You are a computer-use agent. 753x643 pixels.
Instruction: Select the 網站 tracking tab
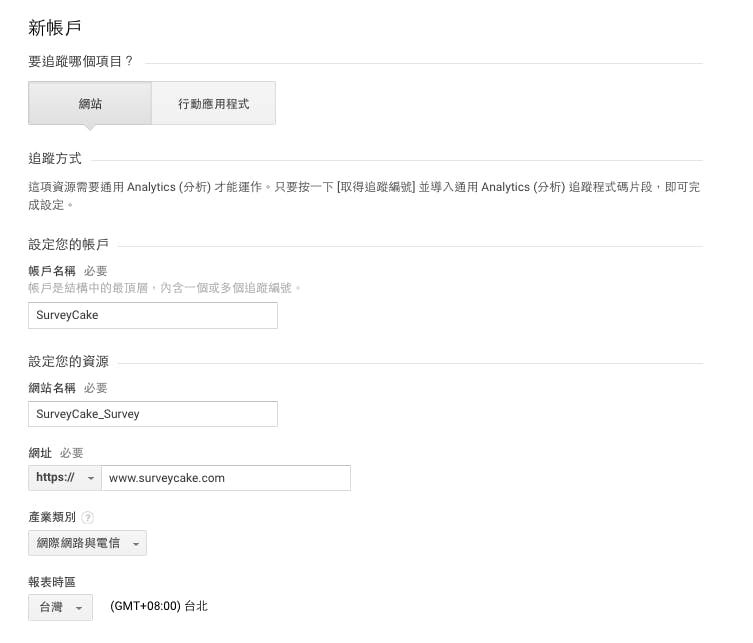90,103
